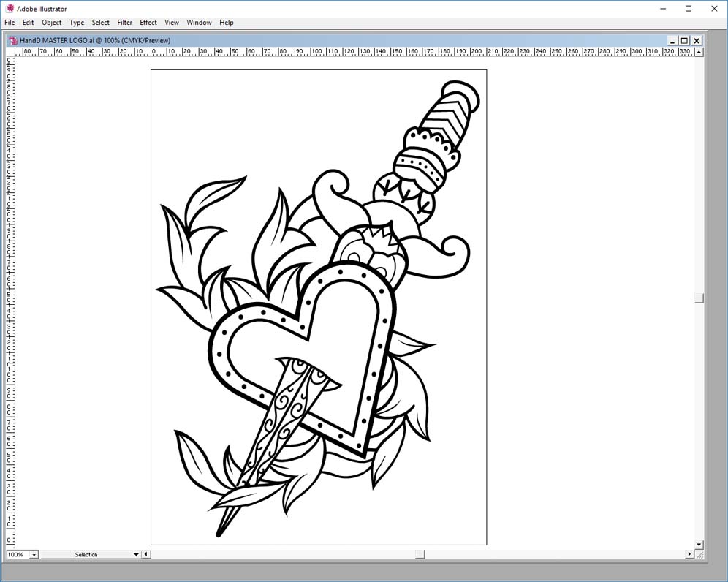Screen dimensions: 728x582
Task: Open the Effect menu
Action: [148, 23]
